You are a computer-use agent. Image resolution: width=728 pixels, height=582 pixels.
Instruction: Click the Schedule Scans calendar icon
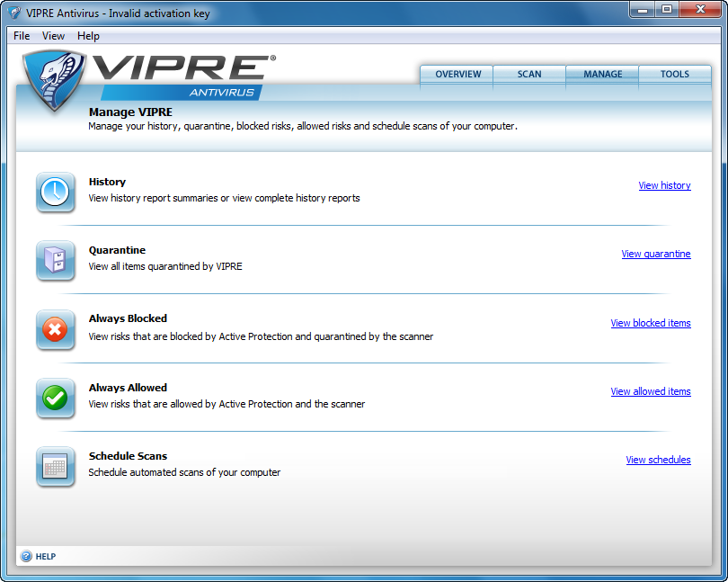55,467
